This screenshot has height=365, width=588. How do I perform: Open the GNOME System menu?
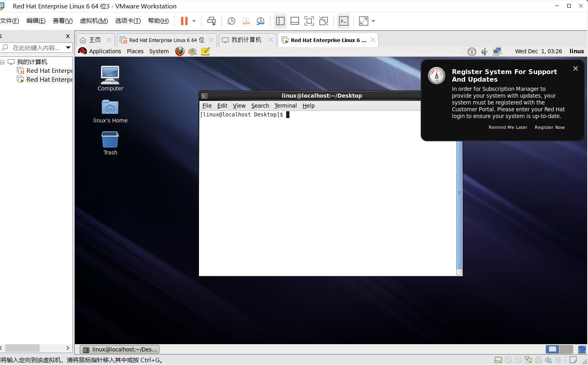click(x=159, y=51)
